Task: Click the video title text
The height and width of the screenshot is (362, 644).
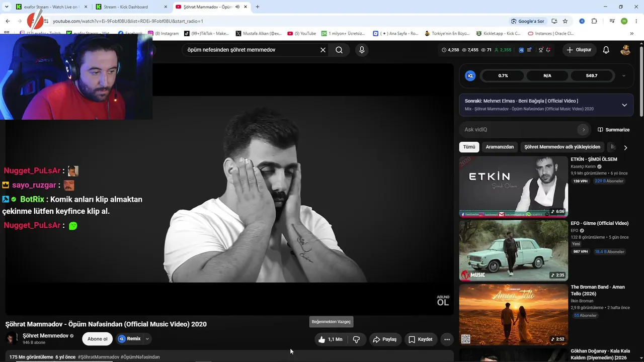Action: pyautogui.click(x=106, y=324)
